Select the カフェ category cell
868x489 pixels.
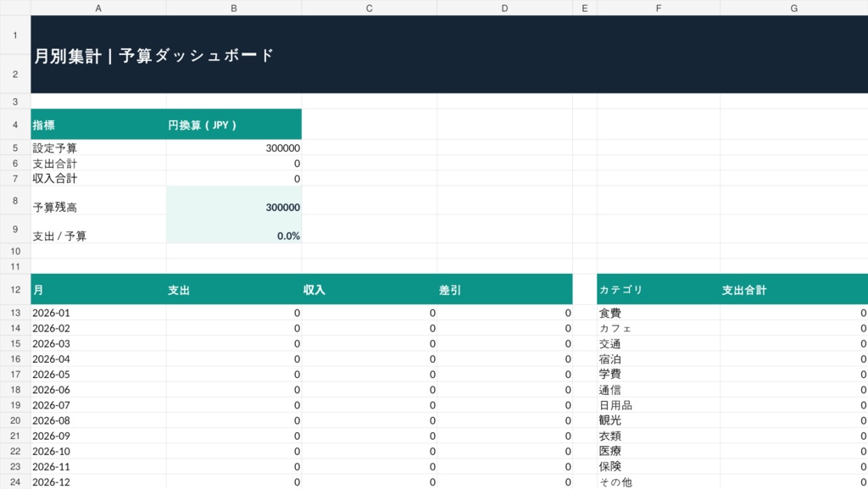click(x=658, y=328)
